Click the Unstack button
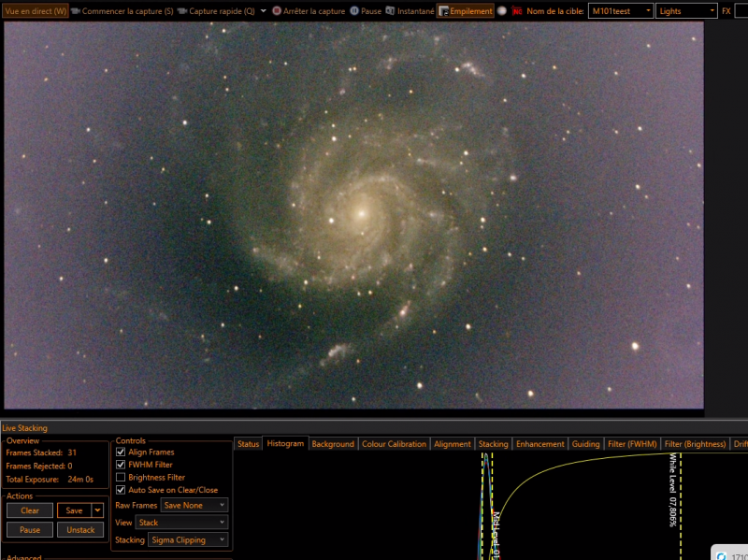Screen dimensions: 748x560 80,529
